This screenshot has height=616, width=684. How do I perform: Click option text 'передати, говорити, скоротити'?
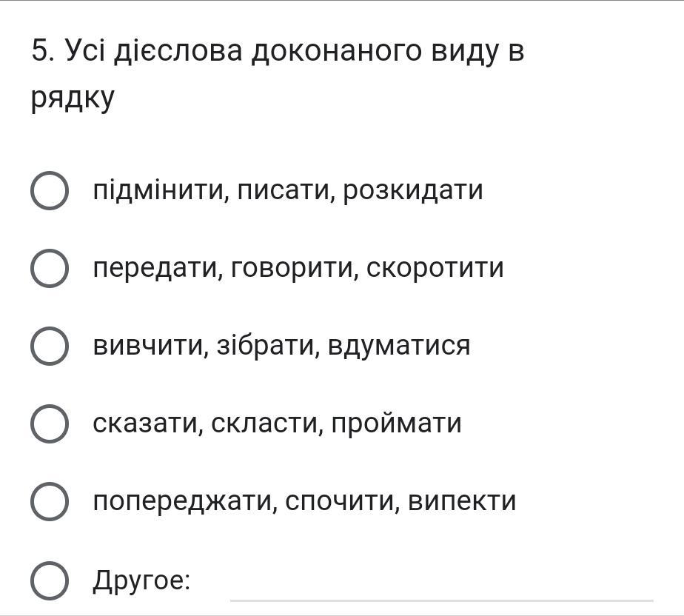[x=298, y=268]
